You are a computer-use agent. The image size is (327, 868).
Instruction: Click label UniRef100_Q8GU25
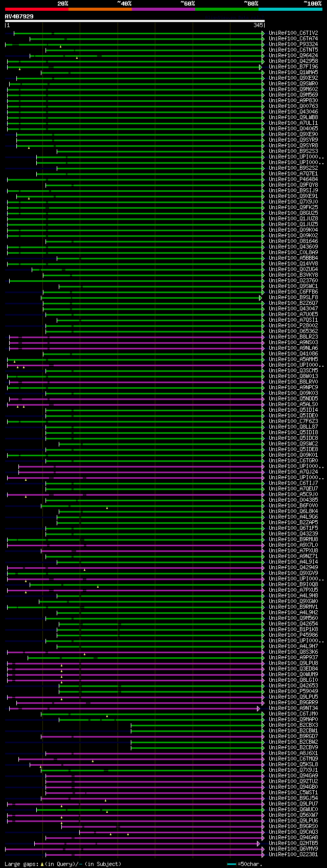293,213
